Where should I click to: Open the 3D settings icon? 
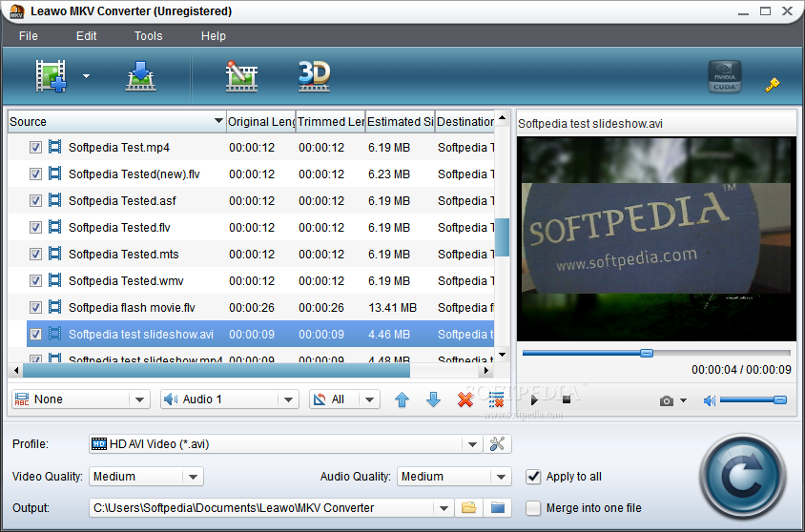(x=314, y=76)
